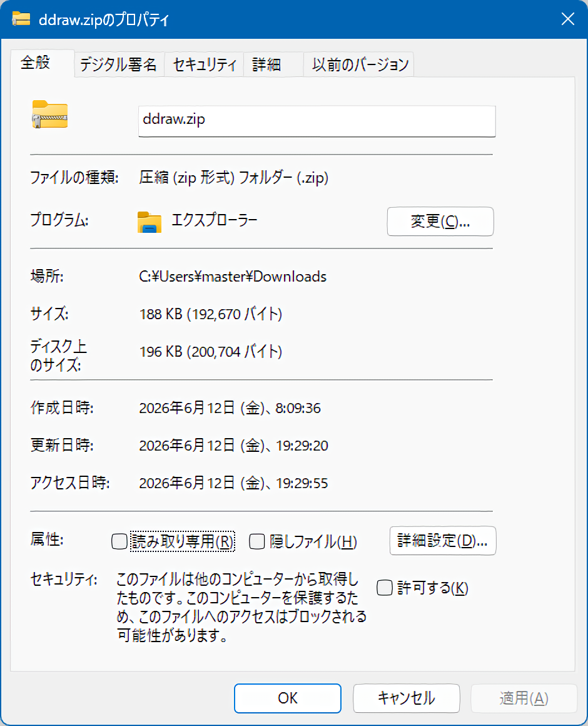Click the 適用(A) button
This screenshot has width=588, height=726.
tap(524, 698)
